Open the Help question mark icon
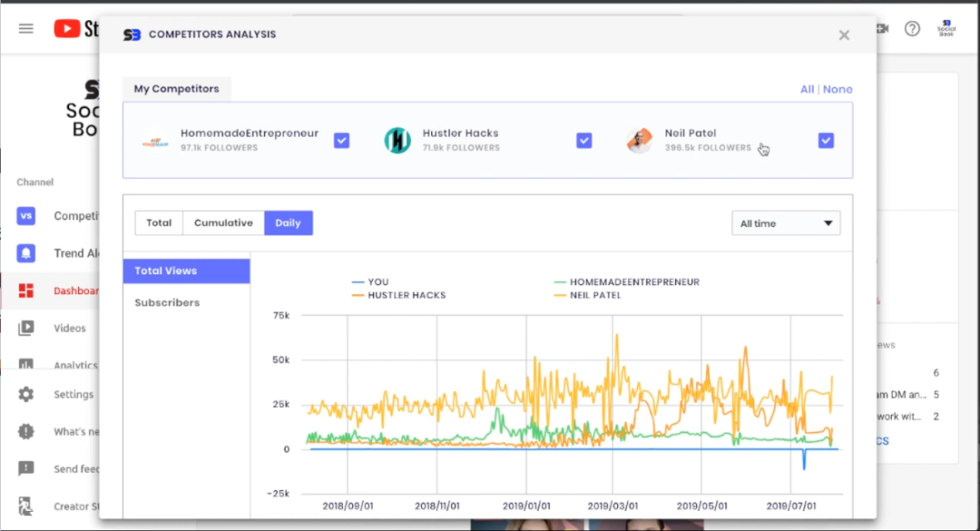Image resolution: width=980 pixels, height=531 pixels. (912, 28)
